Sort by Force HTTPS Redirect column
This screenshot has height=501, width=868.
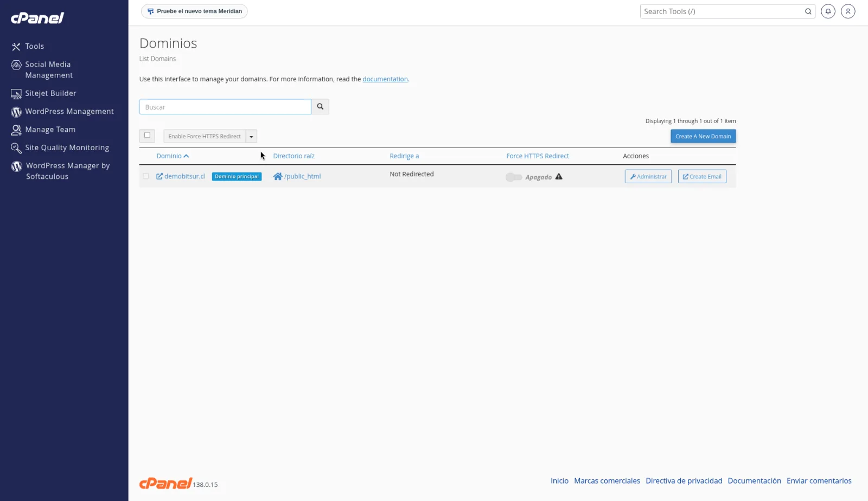point(538,156)
